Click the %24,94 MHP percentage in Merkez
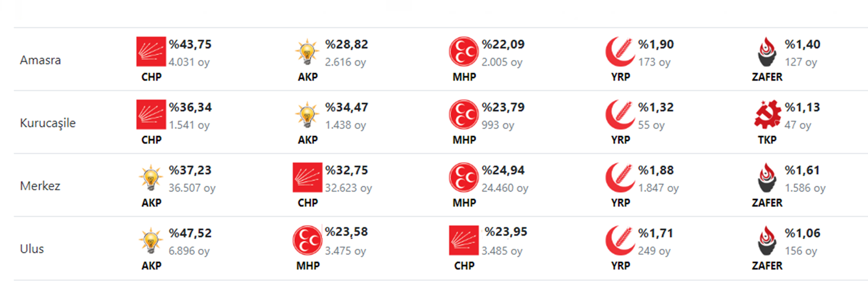The width and height of the screenshot is (868, 282). pyautogui.click(x=503, y=170)
